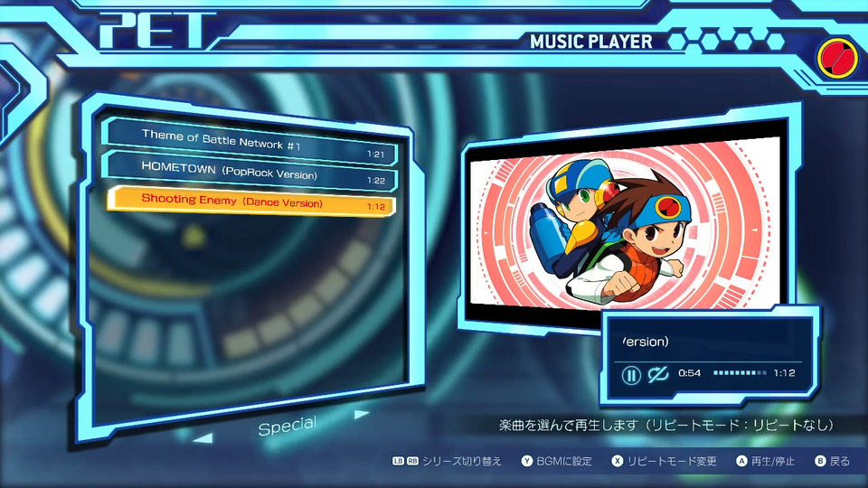Screen dimensions: 868x488
Task: Switch to previous series with left arrow
Action: 203,439
